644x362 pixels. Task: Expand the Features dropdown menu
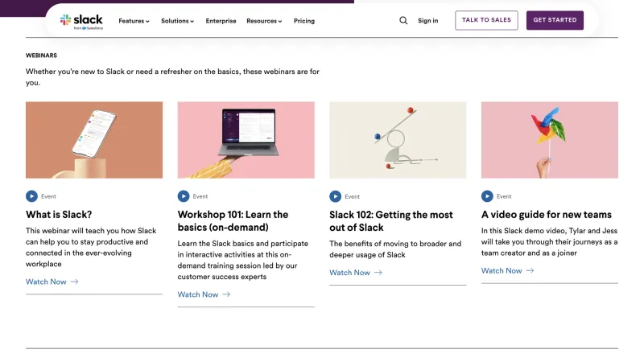[x=134, y=21]
